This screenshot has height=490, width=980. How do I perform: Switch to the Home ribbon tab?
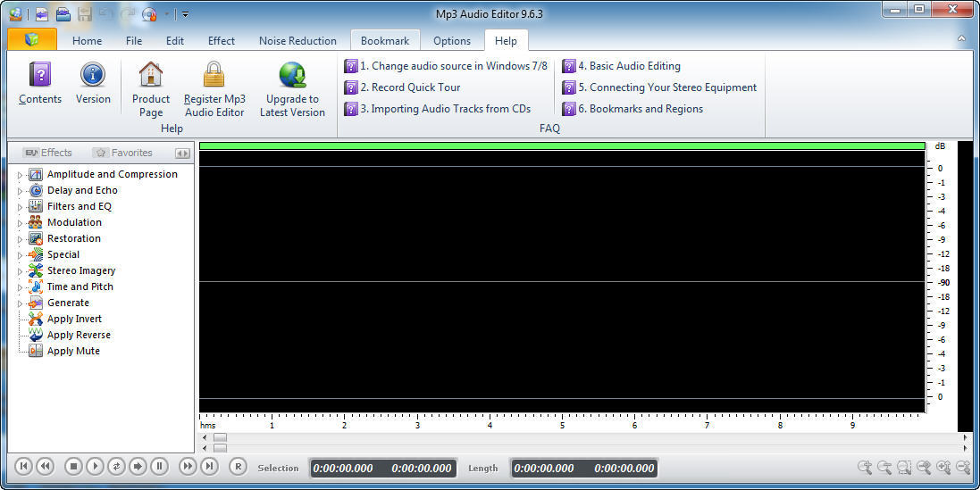87,40
